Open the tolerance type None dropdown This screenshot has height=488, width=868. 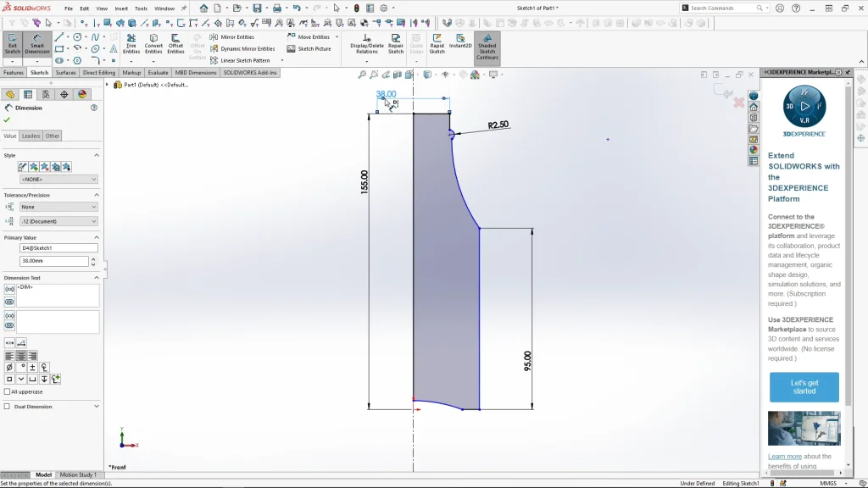point(58,207)
